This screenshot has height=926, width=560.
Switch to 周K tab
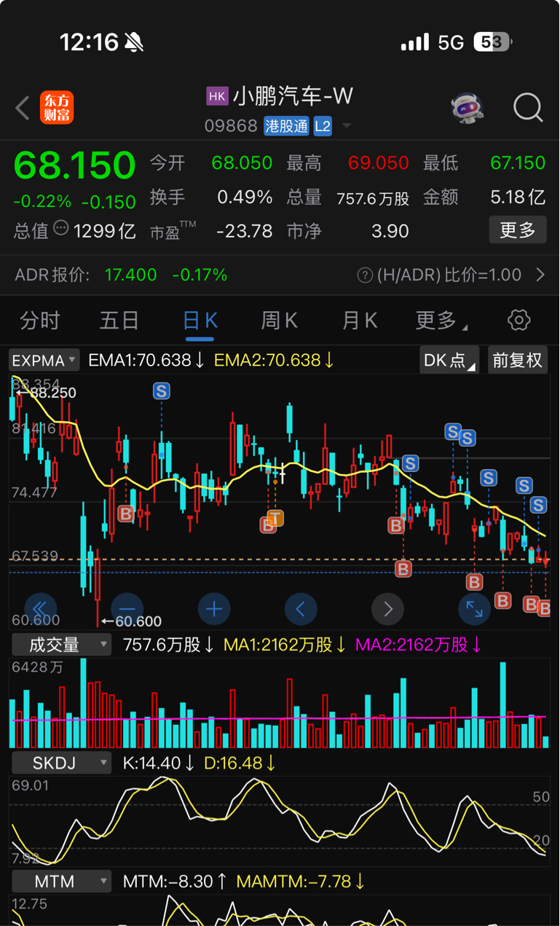279,321
